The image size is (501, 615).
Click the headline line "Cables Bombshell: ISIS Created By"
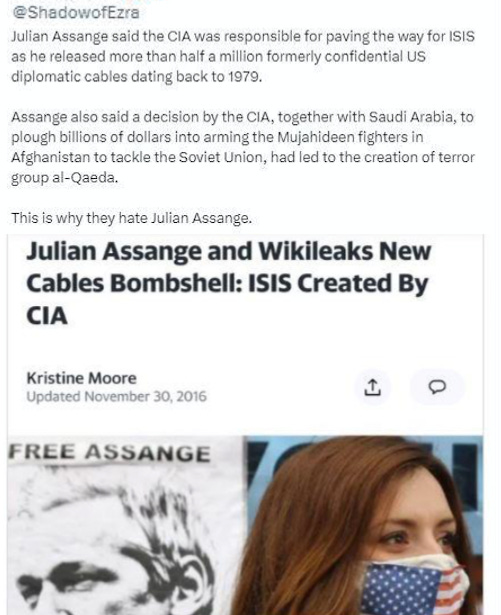(228, 283)
